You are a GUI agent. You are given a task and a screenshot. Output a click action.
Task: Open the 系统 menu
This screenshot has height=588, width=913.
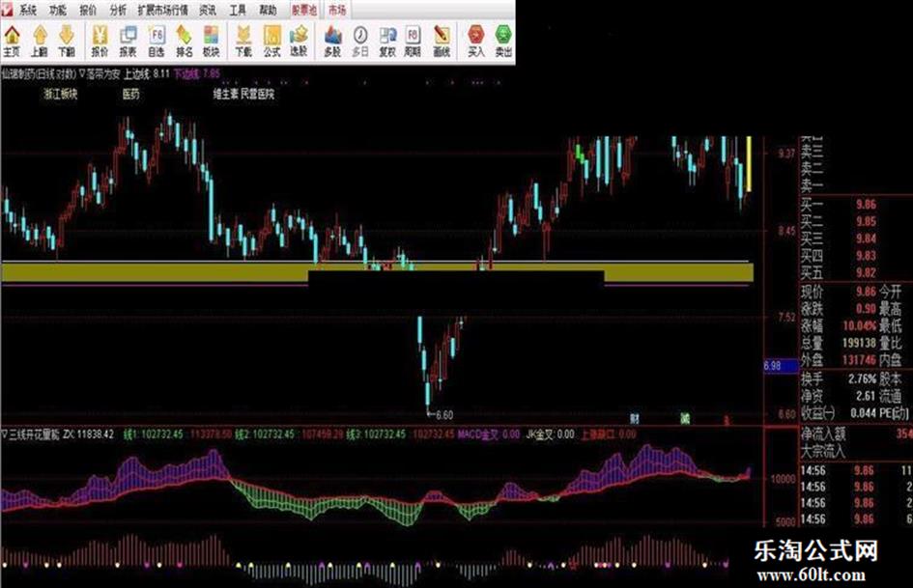point(27,10)
